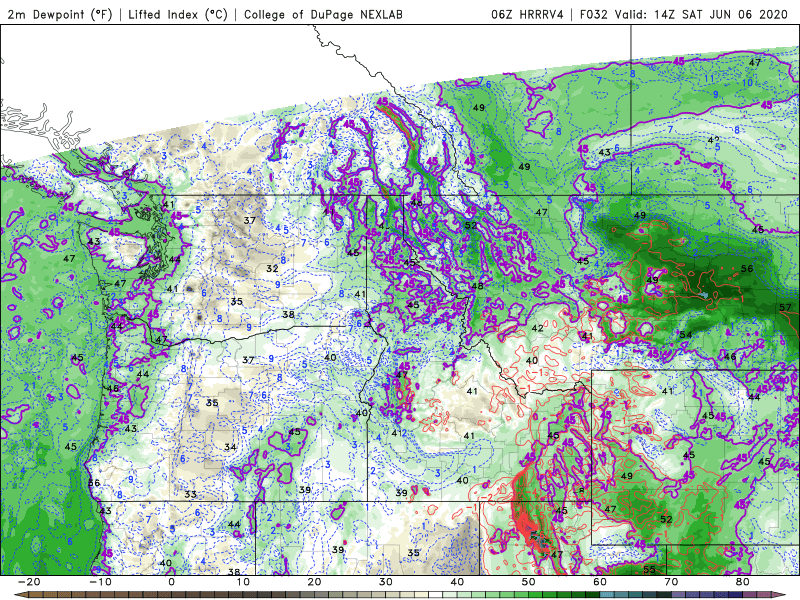Click the 20 label on the color scale
The height and width of the screenshot is (600, 800).
tap(314, 582)
